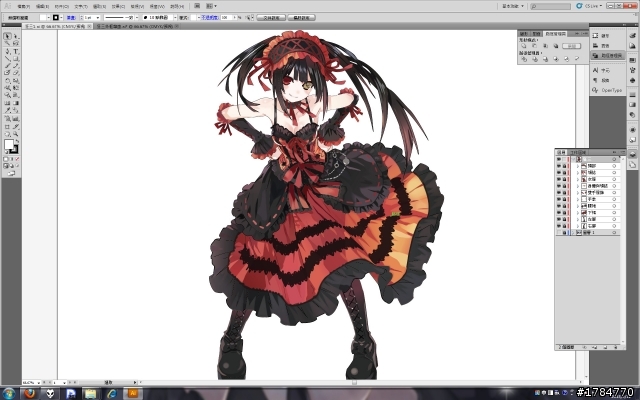
Task: Select the Eyedropper tool
Action: [7, 110]
